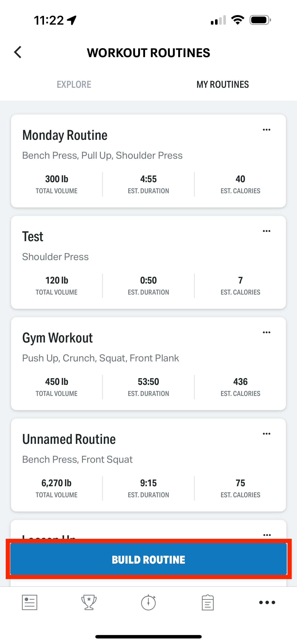Open the Gym Workout routine title
The height and width of the screenshot is (644, 297).
click(58, 338)
